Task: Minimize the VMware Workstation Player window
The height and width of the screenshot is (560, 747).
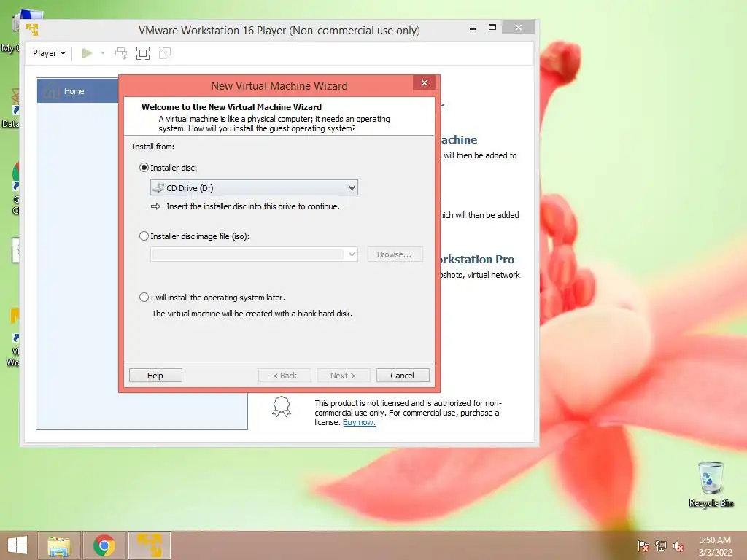Action: pos(473,28)
